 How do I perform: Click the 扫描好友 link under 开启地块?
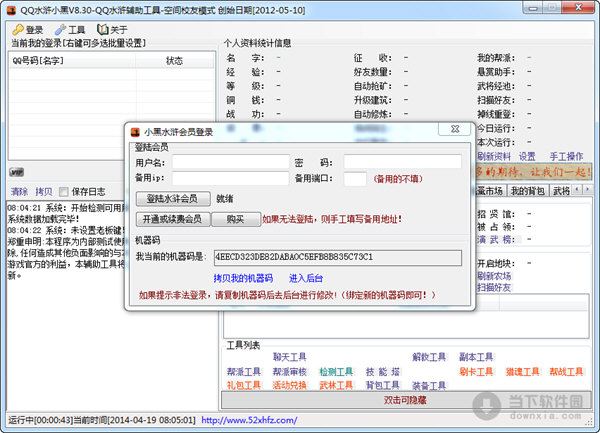[x=494, y=287]
